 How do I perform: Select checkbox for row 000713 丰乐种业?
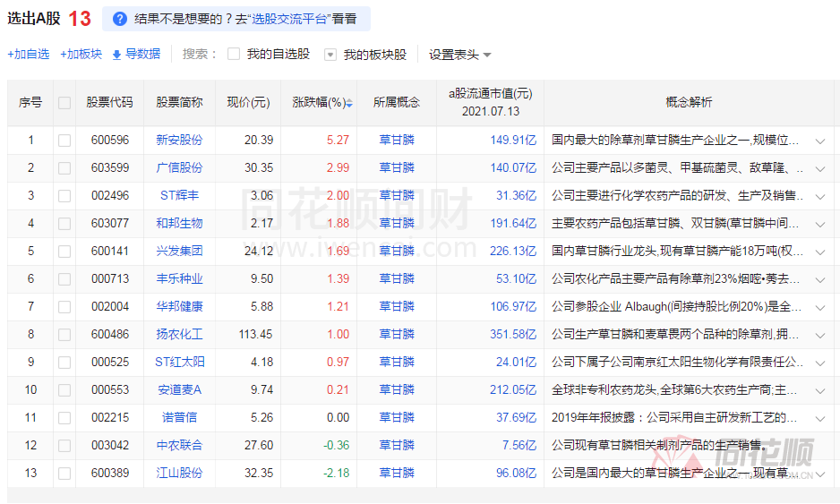[64, 279]
